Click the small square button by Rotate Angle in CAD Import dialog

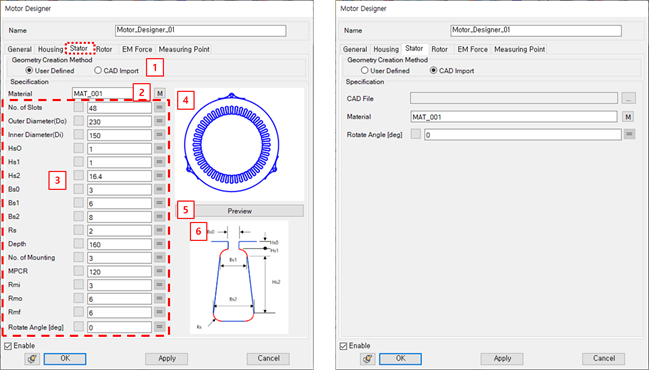416,134
